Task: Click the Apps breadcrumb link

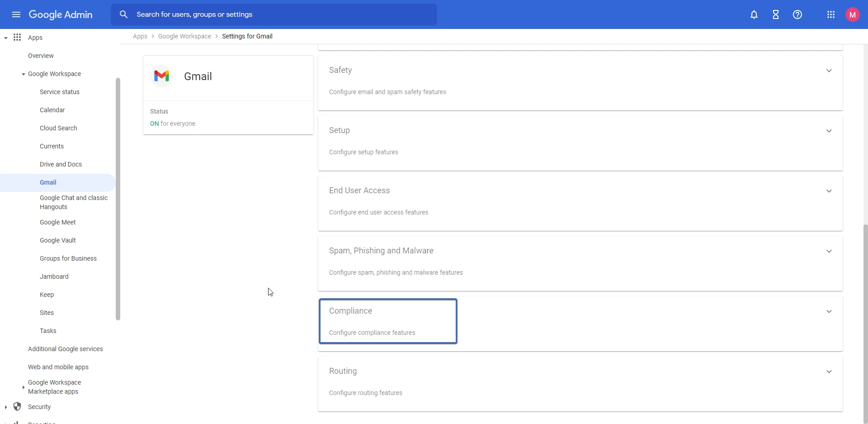Action: click(140, 36)
